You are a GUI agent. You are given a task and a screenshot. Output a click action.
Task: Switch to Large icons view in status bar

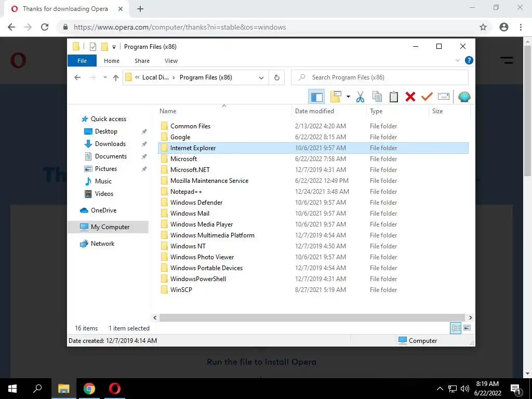(467, 328)
